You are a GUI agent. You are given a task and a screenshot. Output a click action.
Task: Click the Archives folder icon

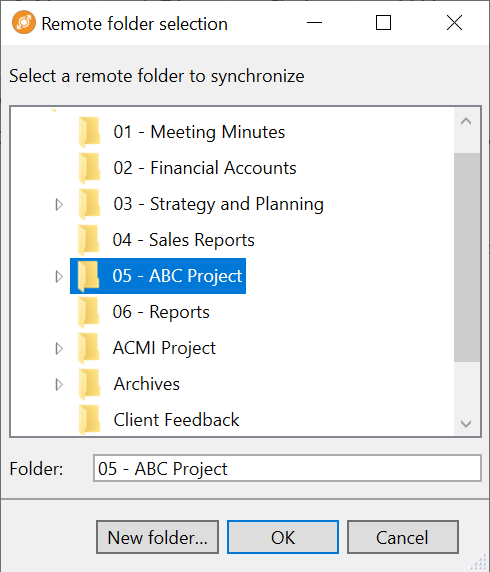89,384
